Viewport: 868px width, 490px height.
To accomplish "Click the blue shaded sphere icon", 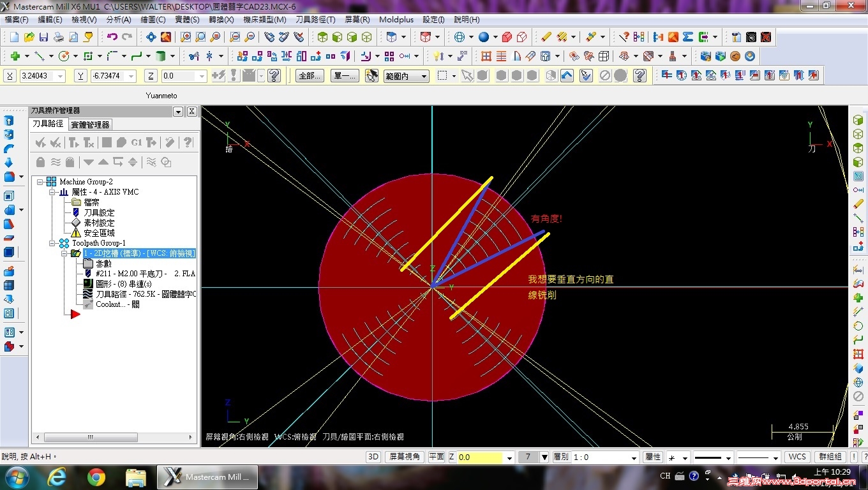I will point(484,37).
